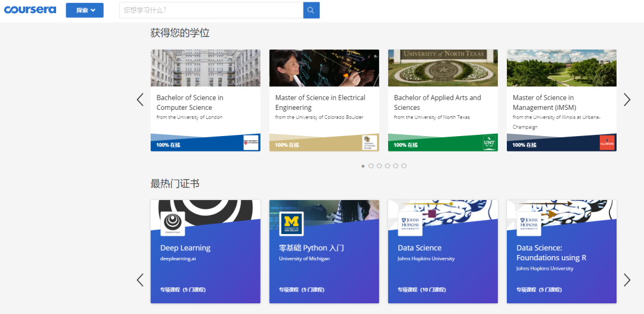The image size is (644, 314).
Task: Select the first degree carousel dot
Action: click(363, 166)
